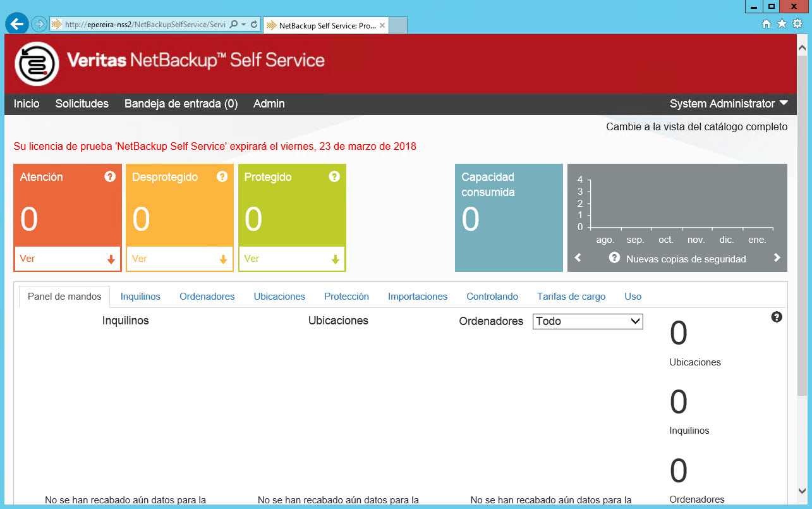Click the Veritas NetBackup logo icon

tap(37, 63)
